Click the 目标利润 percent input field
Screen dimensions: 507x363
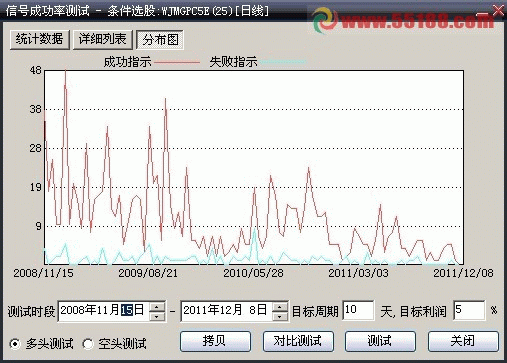[469, 310]
